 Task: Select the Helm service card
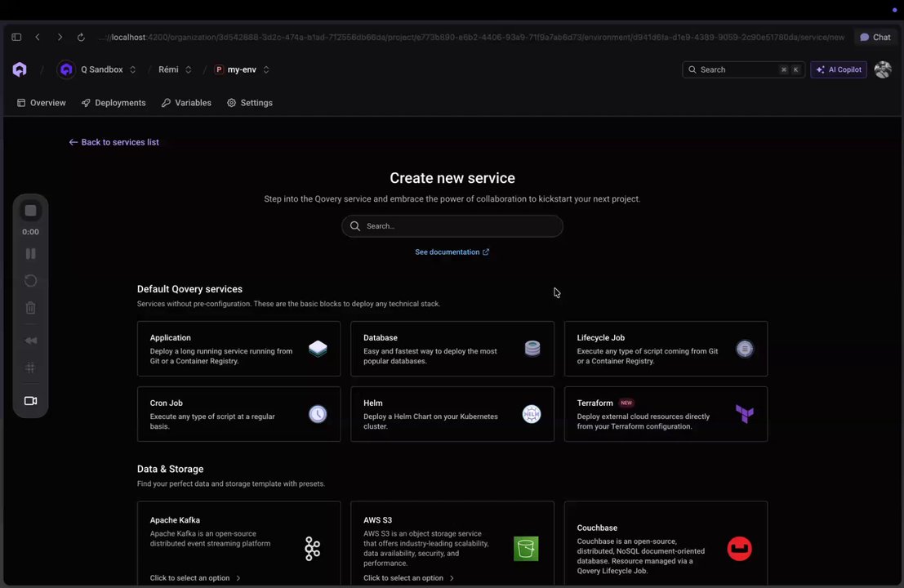click(x=452, y=414)
